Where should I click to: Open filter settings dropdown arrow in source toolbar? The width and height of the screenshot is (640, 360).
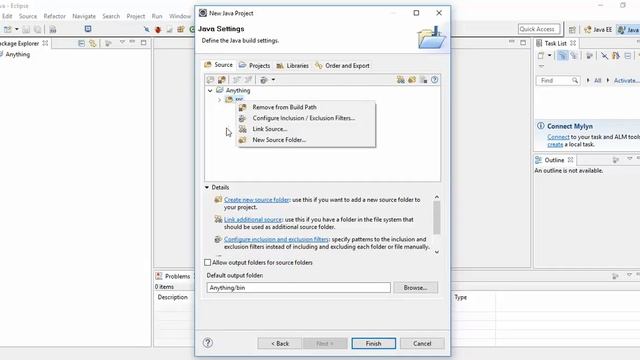point(273,80)
